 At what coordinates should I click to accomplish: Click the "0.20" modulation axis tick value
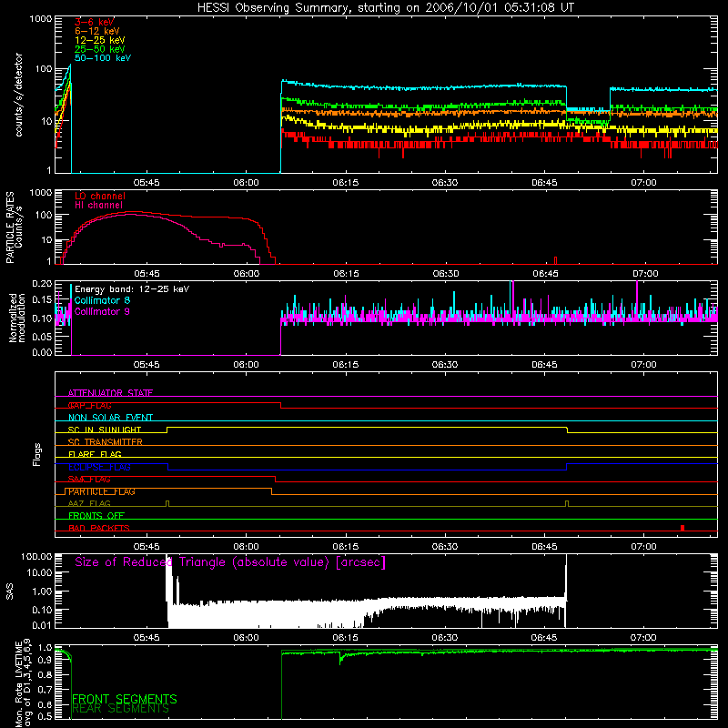[x=42, y=284]
